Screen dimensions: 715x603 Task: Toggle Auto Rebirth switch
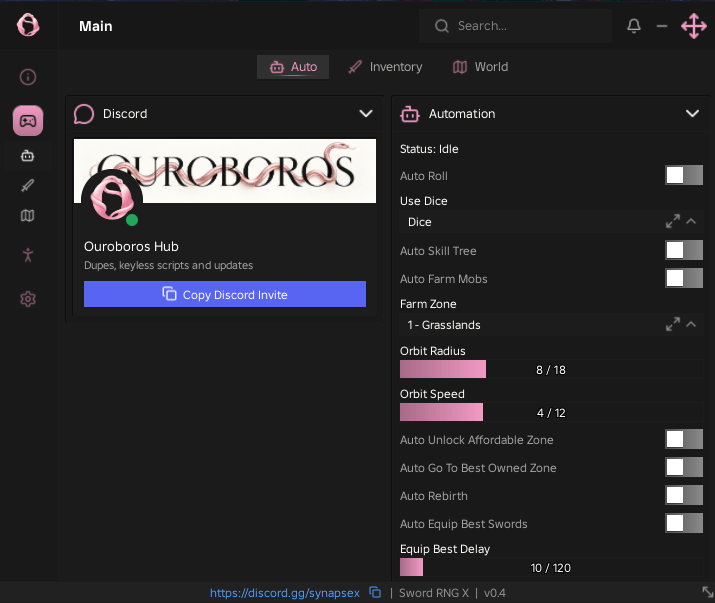(684, 495)
